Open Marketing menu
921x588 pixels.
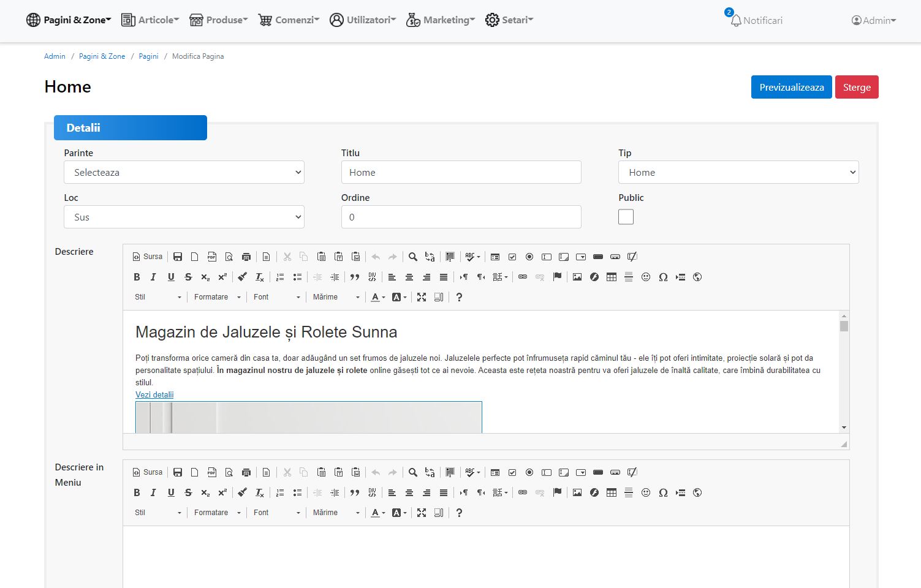(x=441, y=20)
